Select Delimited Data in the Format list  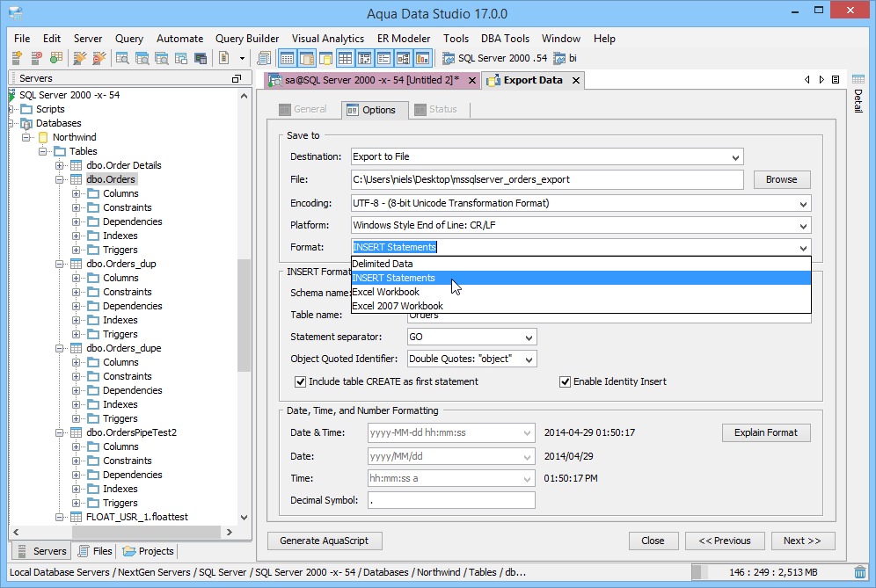[581, 264]
